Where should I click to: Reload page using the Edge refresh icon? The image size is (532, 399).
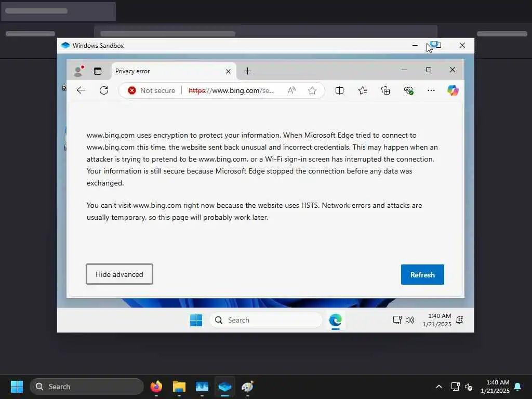pyautogui.click(x=104, y=90)
